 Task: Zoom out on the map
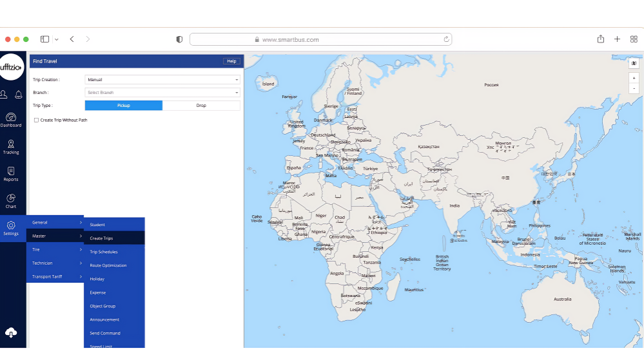coord(634,88)
